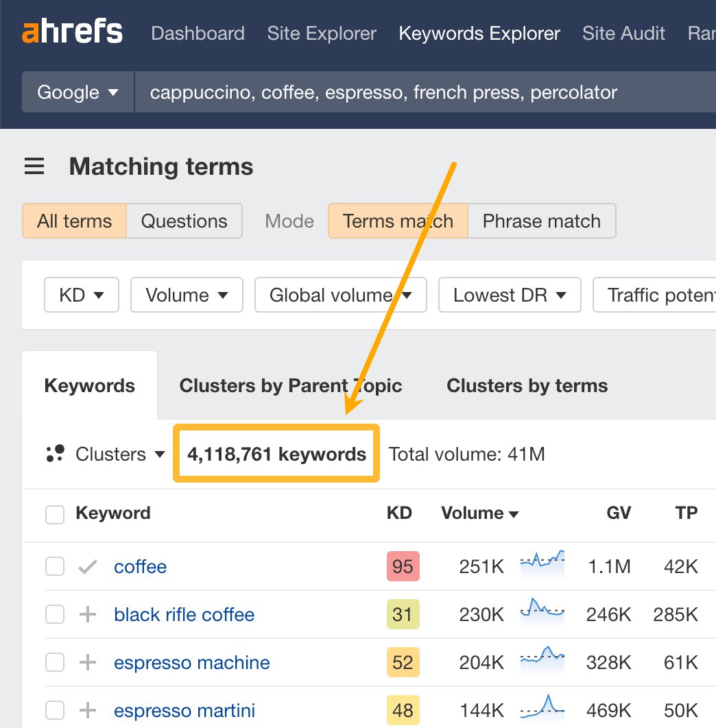Open the black rifle coffee keyword link
The image size is (716, 728).
[x=184, y=614]
